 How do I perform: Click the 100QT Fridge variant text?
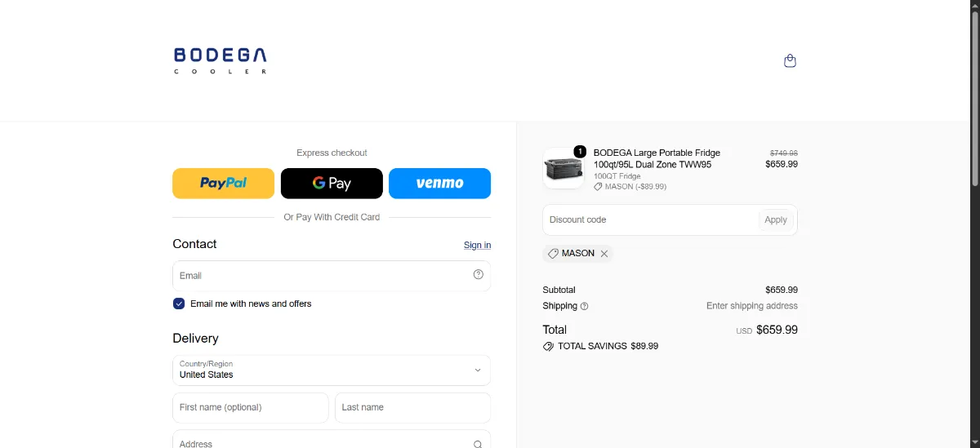[x=617, y=176]
